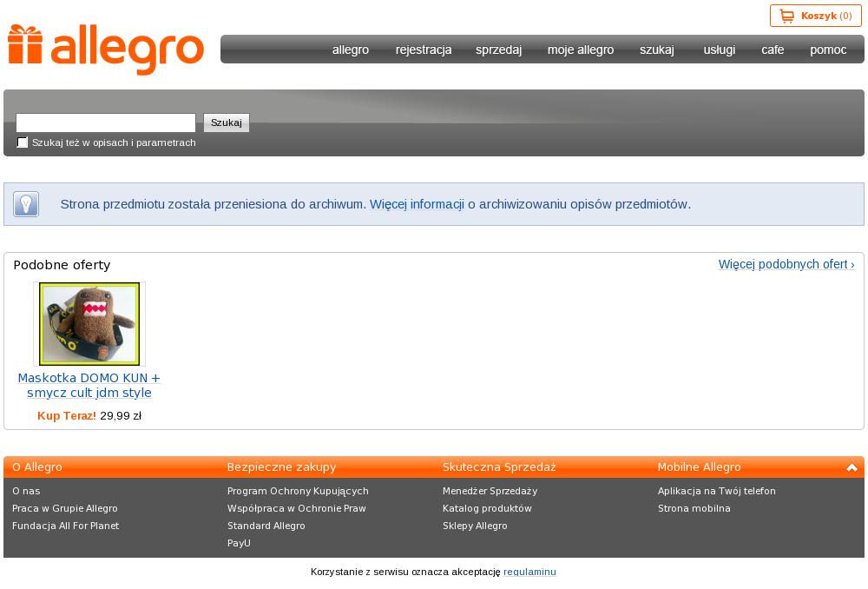
Task: Open the rejestracja menu item
Action: [423, 50]
